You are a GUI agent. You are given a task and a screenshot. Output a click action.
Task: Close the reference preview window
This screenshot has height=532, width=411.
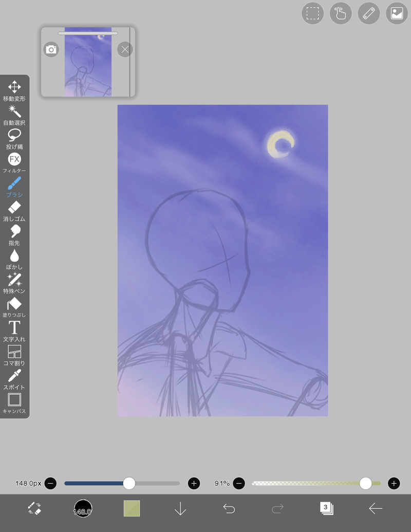coord(125,49)
